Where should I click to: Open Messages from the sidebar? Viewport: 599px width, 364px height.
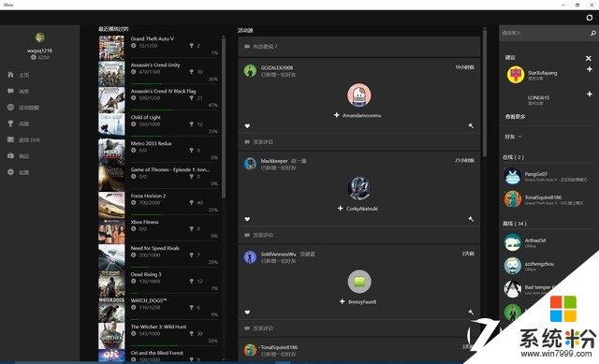coord(19,92)
